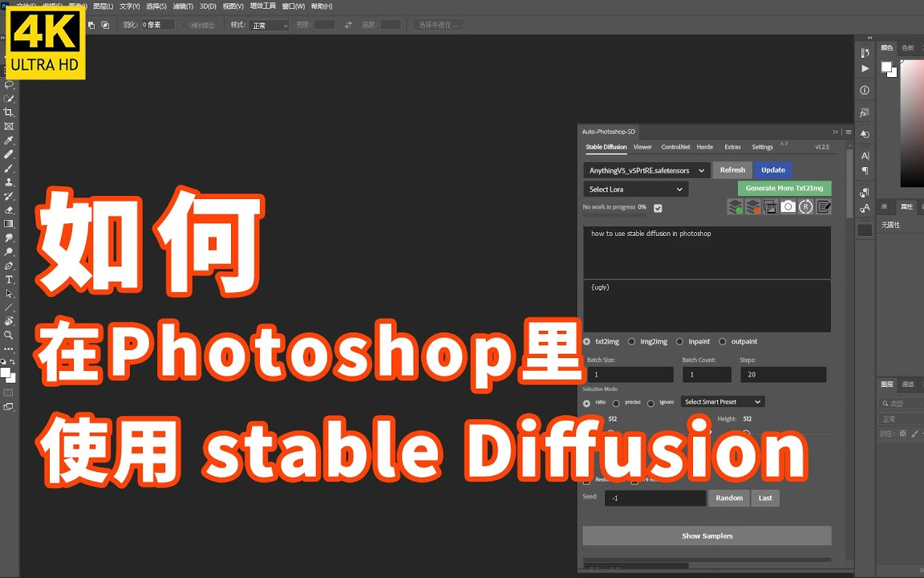Select the inpaint mode radio button
Image resolution: width=924 pixels, height=578 pixels.
point(679,341)
